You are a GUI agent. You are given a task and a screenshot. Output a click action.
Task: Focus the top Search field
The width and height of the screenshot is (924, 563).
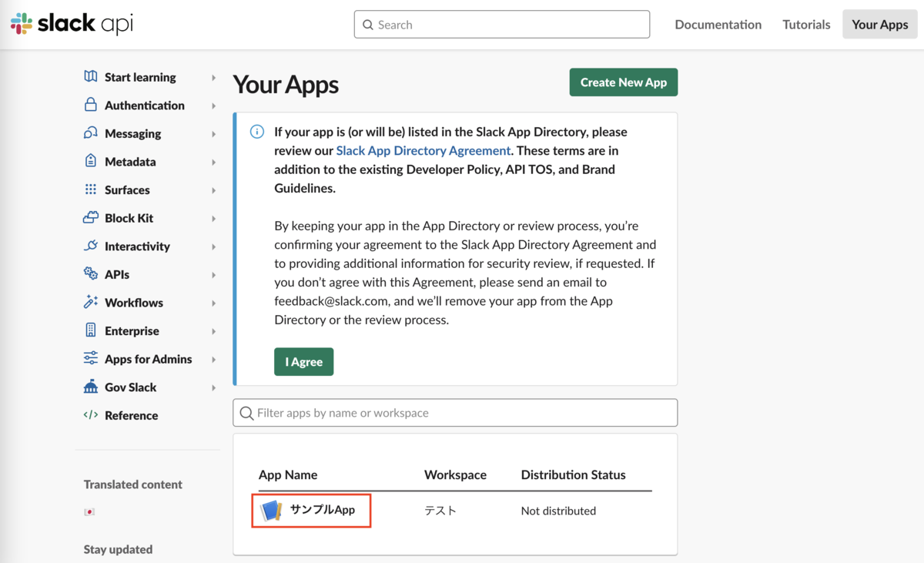[x=502, y=25]
